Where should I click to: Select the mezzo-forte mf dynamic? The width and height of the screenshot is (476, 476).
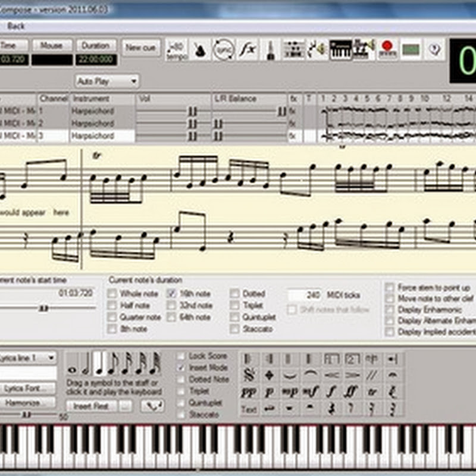(x=311, y=392)
